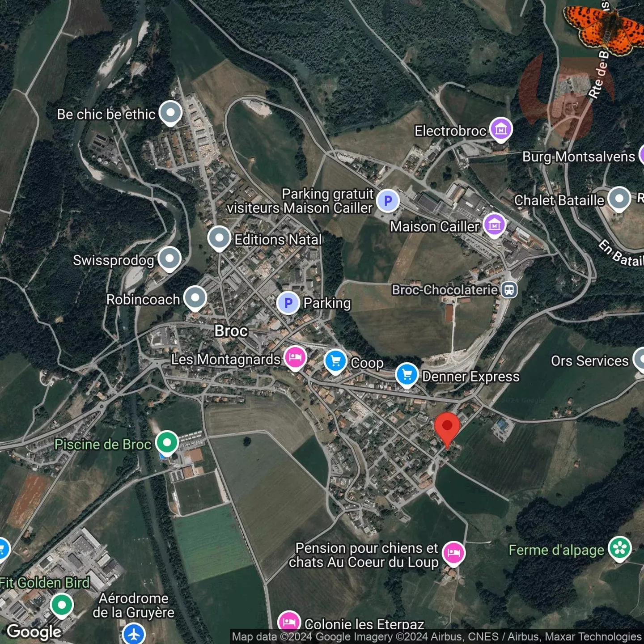This screenshot has height=644, width=644.
Task: Select the Piscine de Broc green marker
Action: click(167, 443)
